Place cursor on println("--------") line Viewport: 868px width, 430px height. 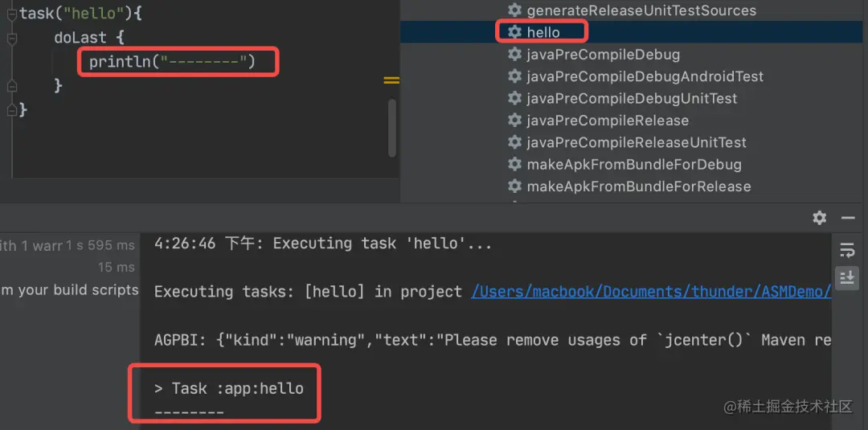[x=173, y=61]
